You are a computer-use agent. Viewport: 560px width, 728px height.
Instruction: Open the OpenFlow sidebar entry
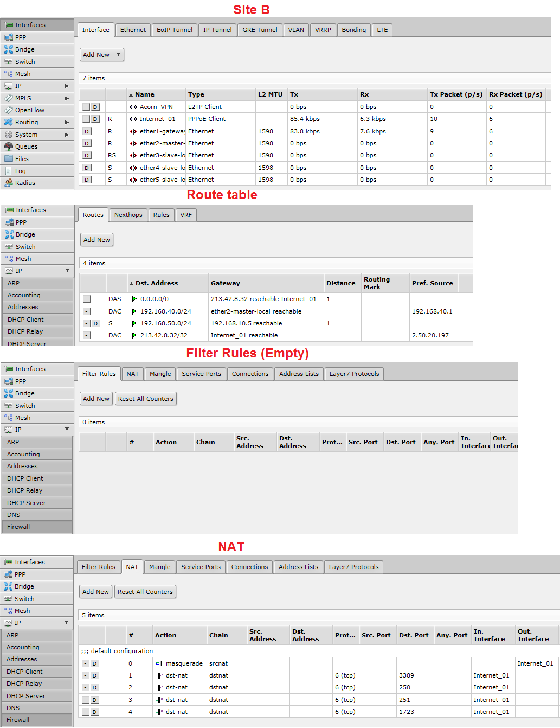[27, 110]
